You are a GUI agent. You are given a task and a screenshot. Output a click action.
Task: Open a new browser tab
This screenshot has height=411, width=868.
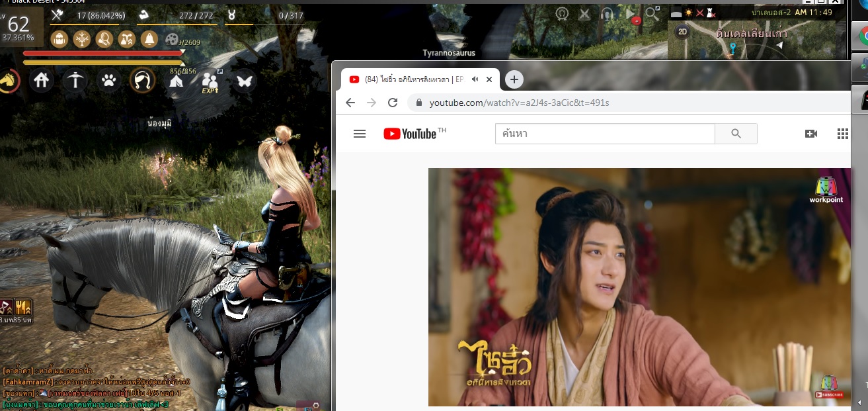pyautogui.click(x=514, y=79)
